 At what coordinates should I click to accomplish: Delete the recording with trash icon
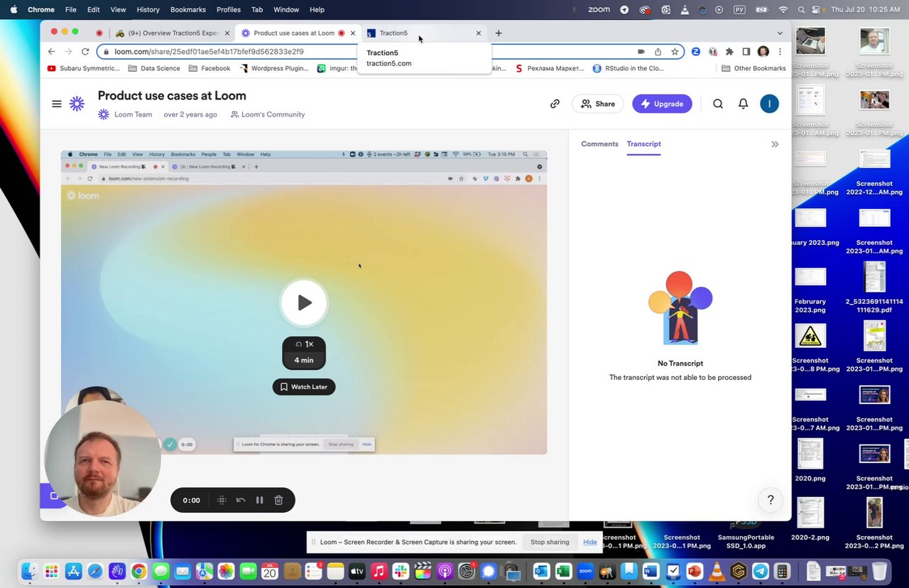278,500
